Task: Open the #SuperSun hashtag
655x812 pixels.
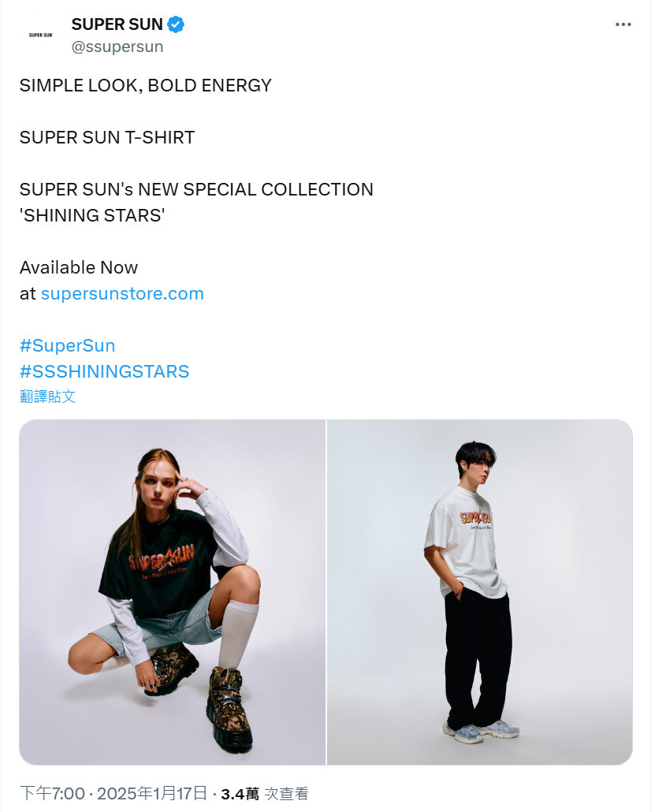Action: pyautogui.click(x=67, y=345)
